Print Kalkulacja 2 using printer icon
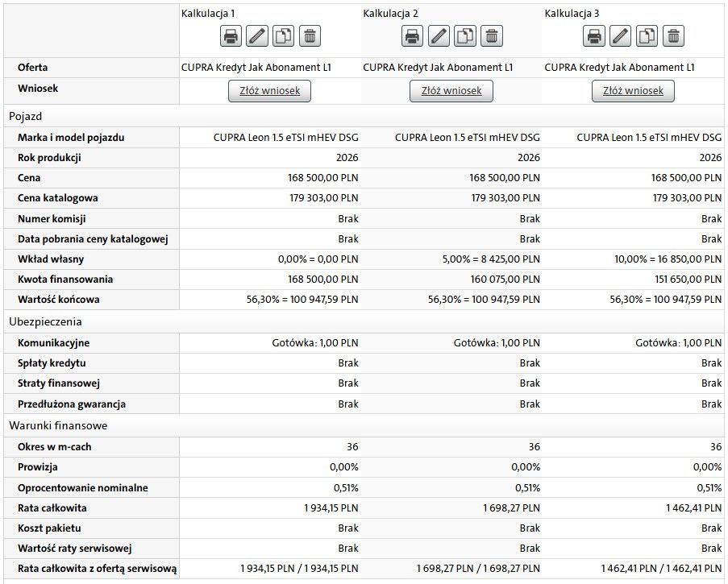This screenshot has width=728, height=584. tap(412, 35)
